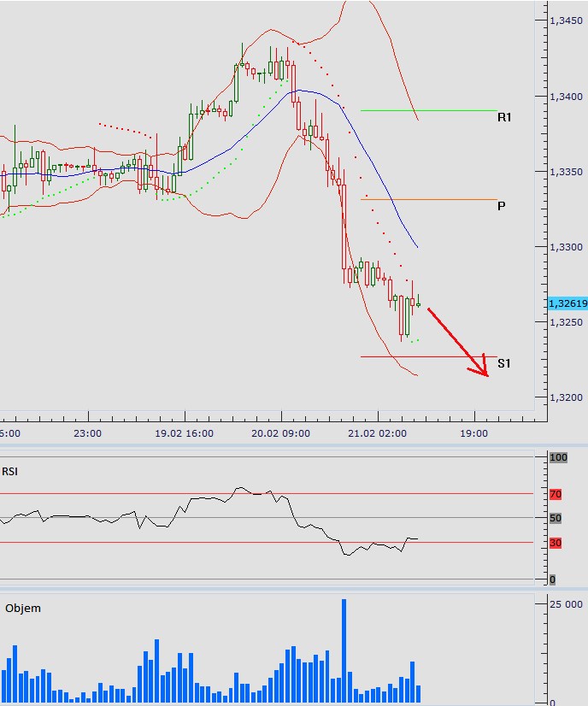The width and height of the screenshot is (588, 706).
Task: Click the RSI 30 oversold label
Action: [556, 543]
